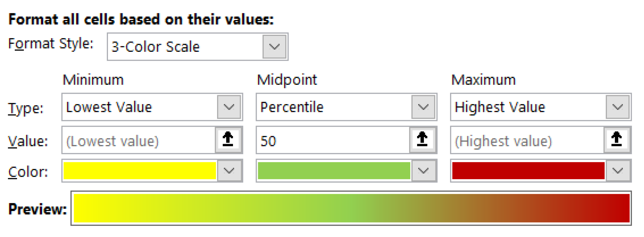
Task: Click the Maximum value range selector icon
Action: [x=617, y=140]
